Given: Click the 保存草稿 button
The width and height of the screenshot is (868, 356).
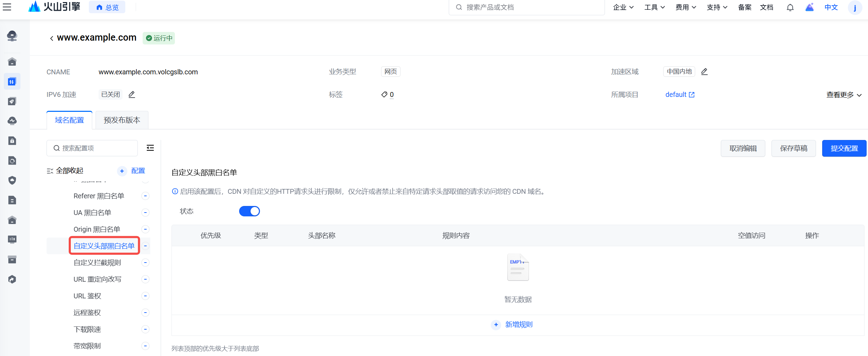Looking at the screenshot, I should coord(793,148).
